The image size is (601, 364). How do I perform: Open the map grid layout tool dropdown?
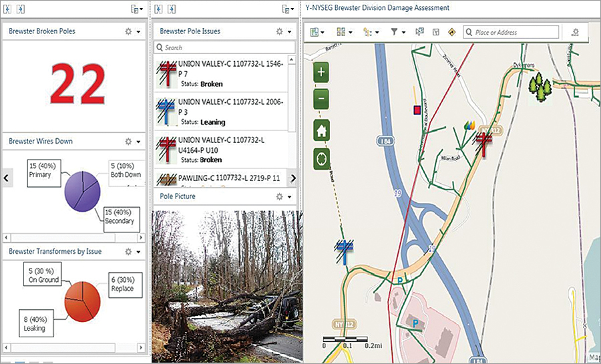344,32
